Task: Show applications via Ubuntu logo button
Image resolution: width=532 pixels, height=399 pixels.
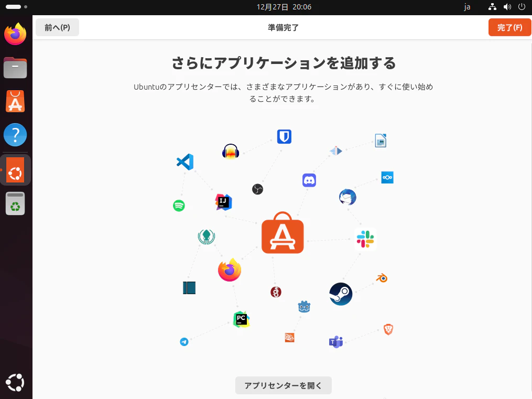Action: tap(15, 382)
